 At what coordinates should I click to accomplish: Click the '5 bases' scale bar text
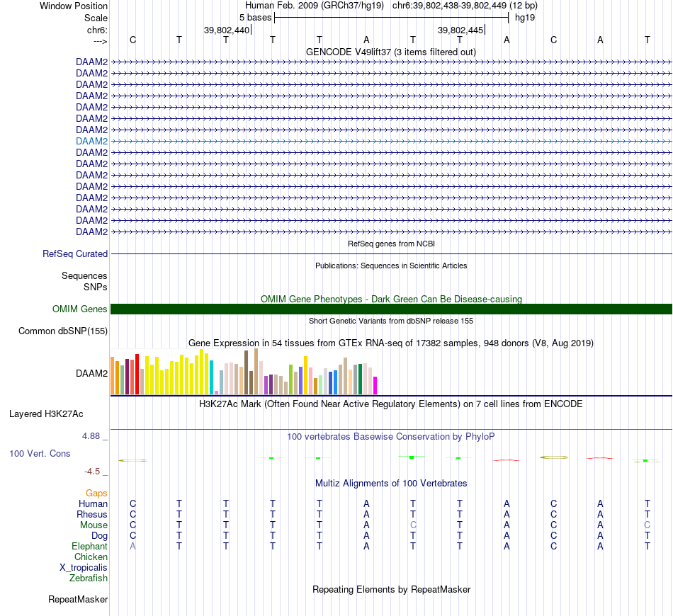coord(255,18)
